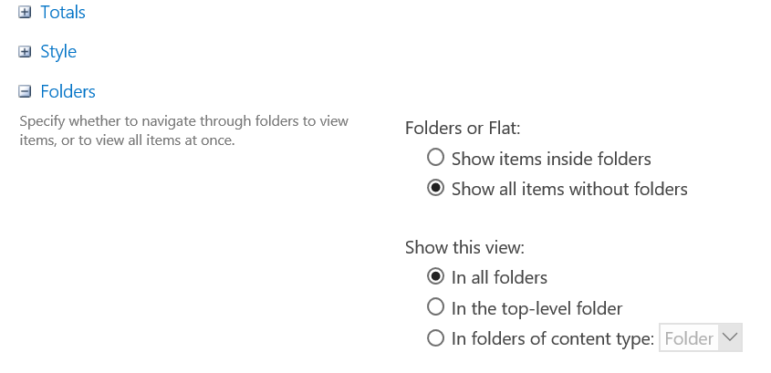This screenshot has height=373, width=771.
Task: Click the Folders heading link
Action: pyautogui.click(x=68, y=91)
